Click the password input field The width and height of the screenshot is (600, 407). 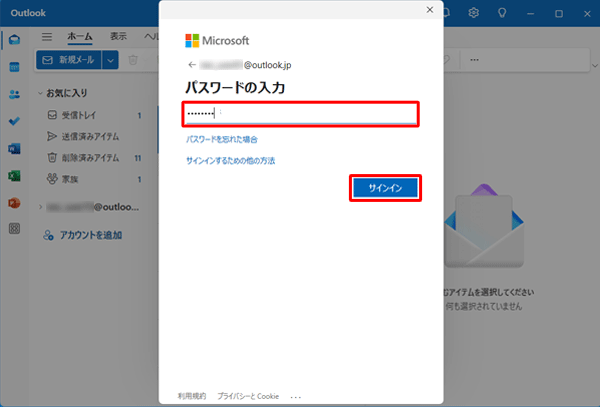coord(300,114)
